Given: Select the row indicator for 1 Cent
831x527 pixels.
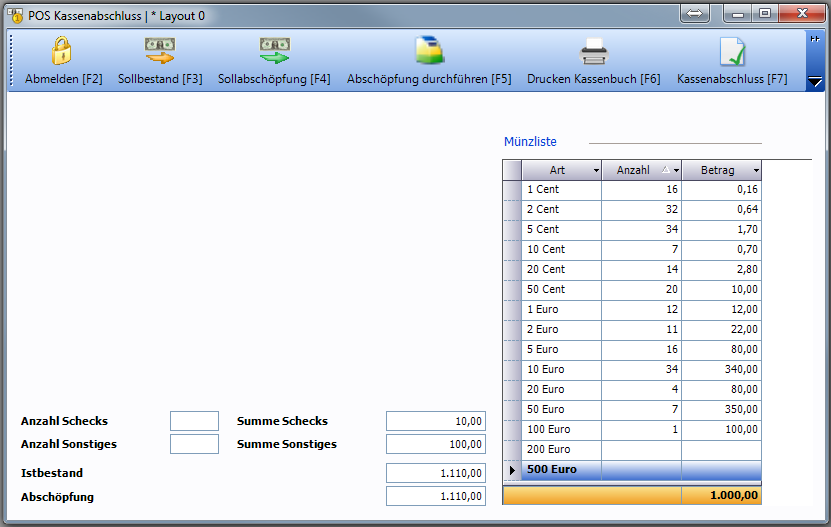Looking at the screenshot, I should 512,189.
